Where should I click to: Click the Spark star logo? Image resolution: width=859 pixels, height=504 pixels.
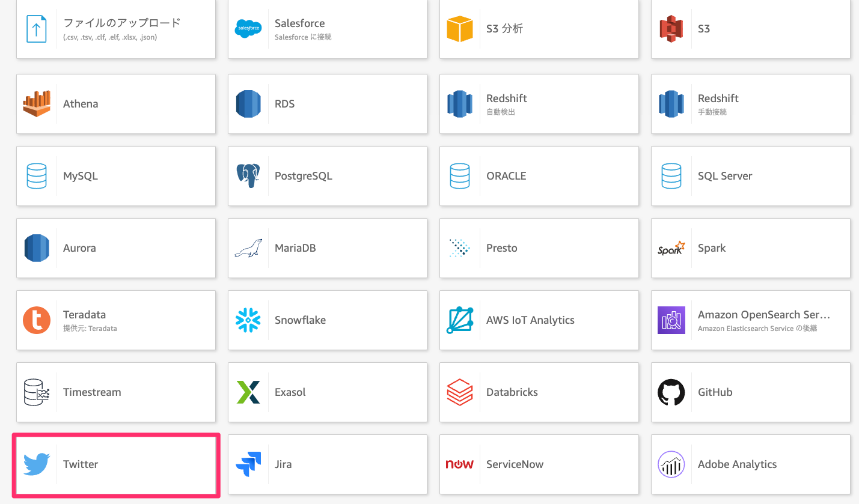[671, 248]
